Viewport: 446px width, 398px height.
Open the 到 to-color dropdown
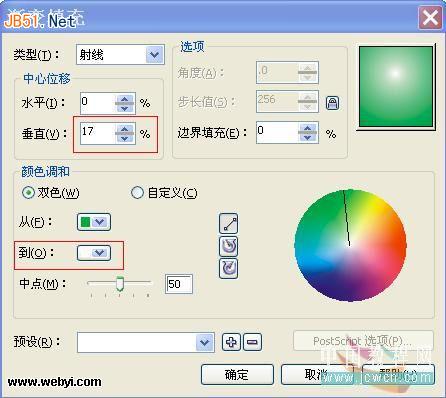pos(94,253)
